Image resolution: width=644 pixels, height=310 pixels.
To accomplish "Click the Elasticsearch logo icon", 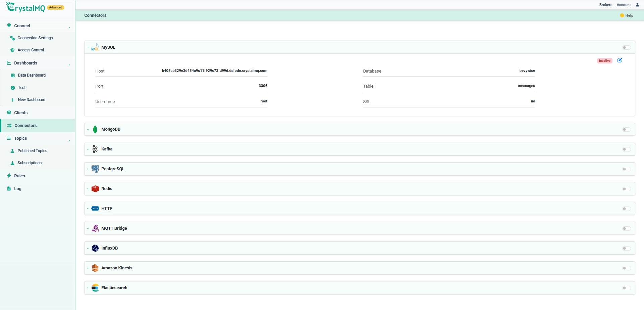I will pyautogui.click(x=95, y=288).
